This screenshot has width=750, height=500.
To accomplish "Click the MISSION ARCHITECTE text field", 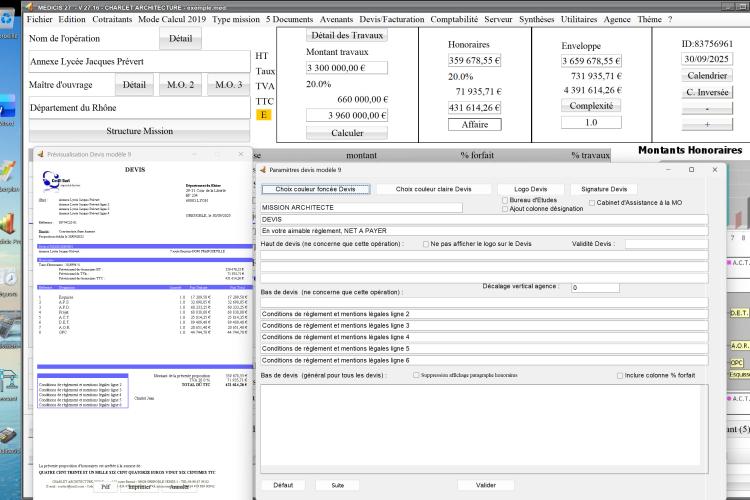I will [x=362, y=208].
